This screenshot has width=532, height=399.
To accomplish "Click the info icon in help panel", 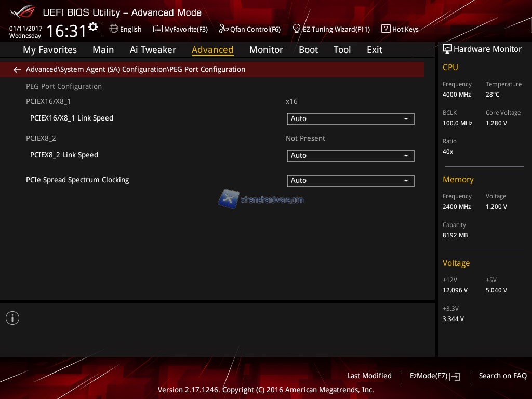I will coord(12,318).
